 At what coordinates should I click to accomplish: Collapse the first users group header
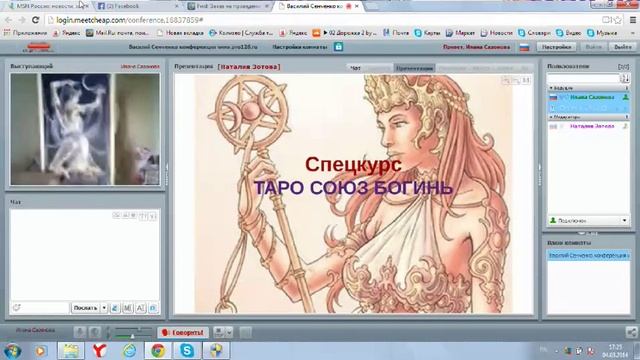(588, 88)
